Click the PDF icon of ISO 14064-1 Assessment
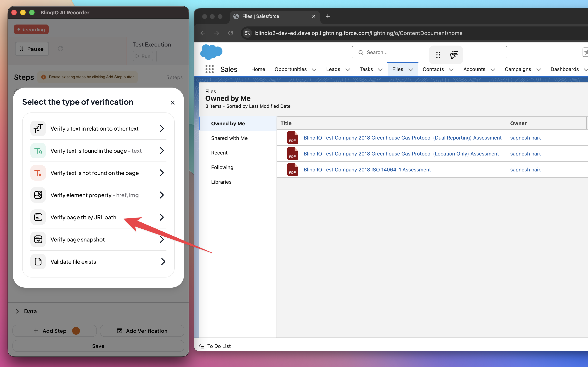This screenshot has height=367, width=588. point(292,169)
